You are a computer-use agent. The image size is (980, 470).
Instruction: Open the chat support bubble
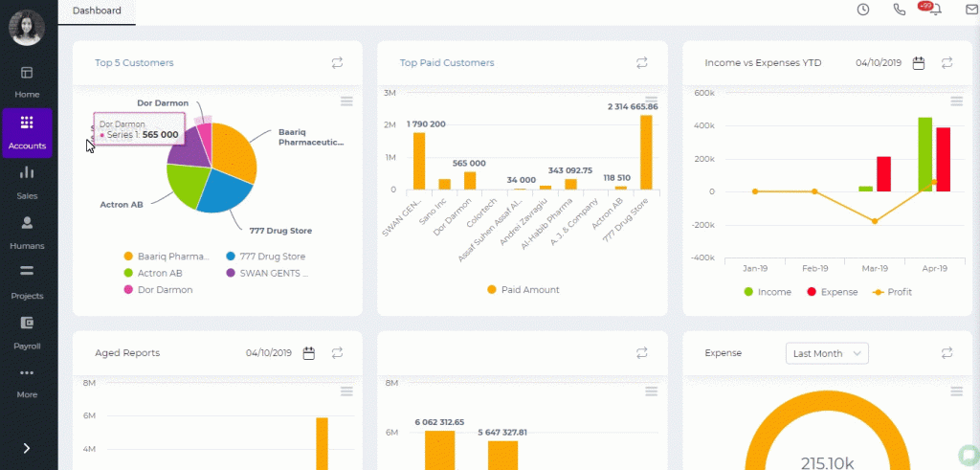tap(969, 455)
